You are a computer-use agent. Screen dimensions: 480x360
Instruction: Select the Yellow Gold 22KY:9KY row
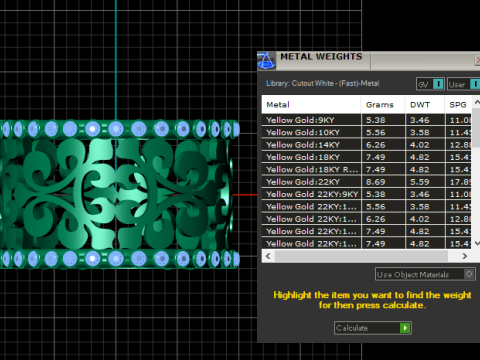366,194
